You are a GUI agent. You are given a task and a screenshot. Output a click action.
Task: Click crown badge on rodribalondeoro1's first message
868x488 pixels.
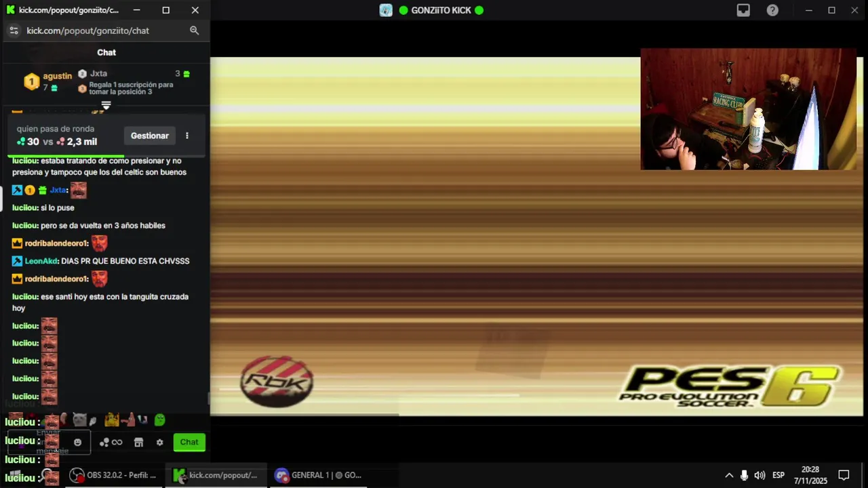[x=17, y=243]
